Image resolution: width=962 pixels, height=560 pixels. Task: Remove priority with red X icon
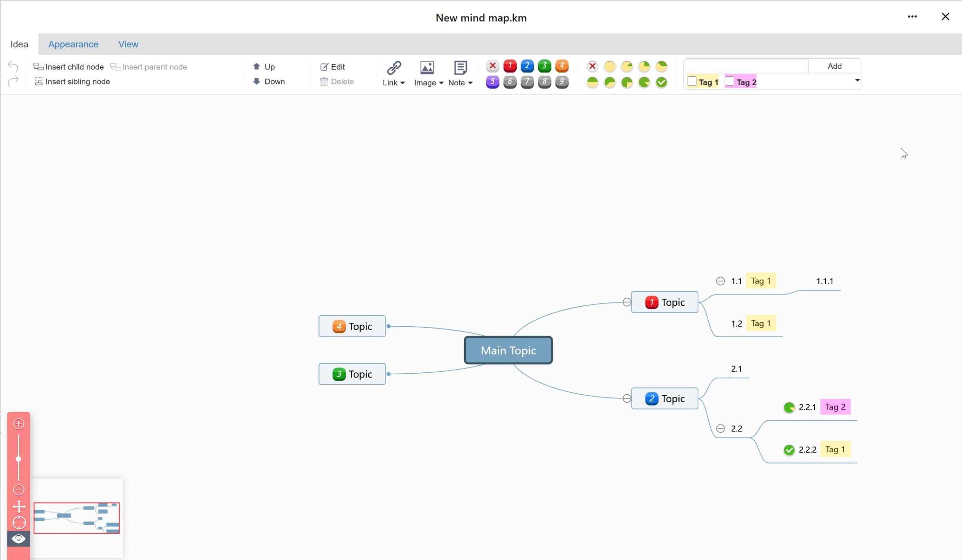coord(493,66)
